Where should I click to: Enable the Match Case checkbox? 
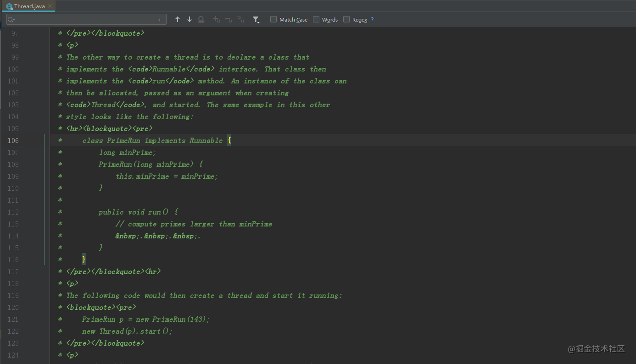[x=273, y=19]
